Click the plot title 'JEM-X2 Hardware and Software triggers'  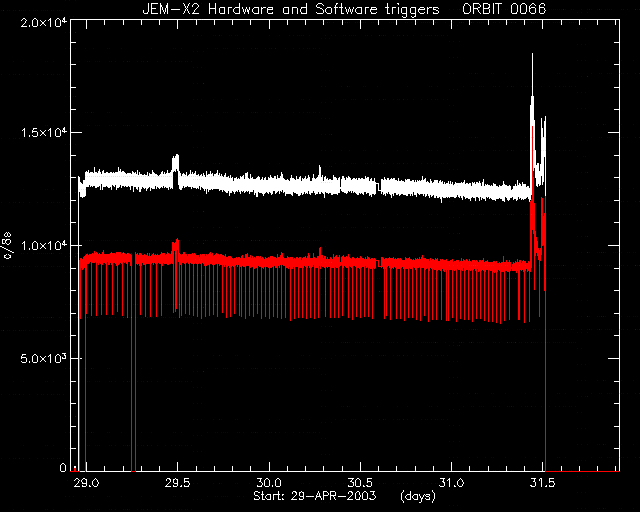click(291, 9)
